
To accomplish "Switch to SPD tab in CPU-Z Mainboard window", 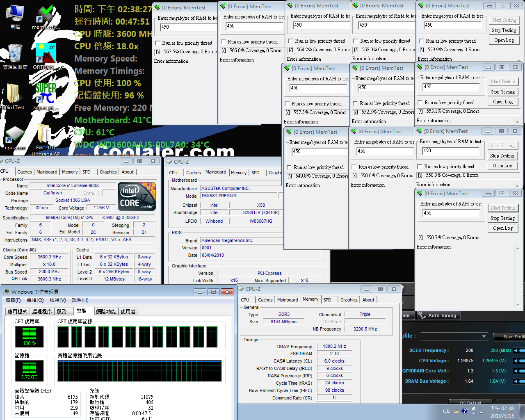I will (x=256, y=173).
